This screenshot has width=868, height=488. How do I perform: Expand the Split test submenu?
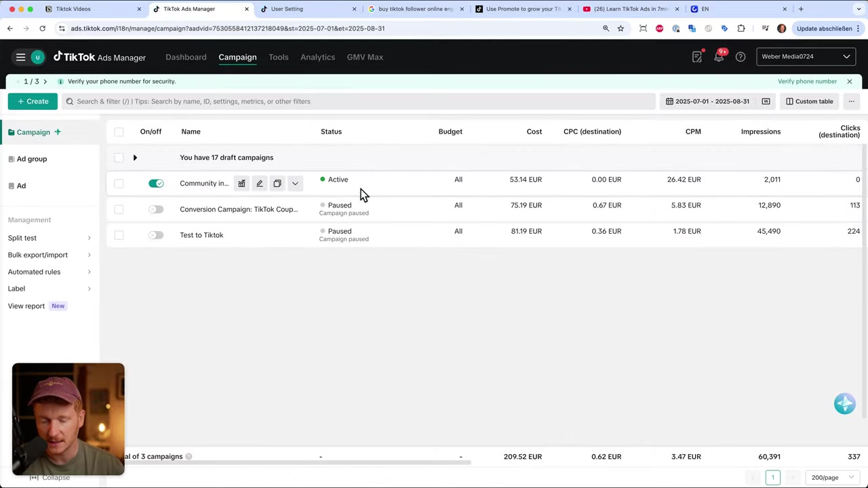click(50, 238)
